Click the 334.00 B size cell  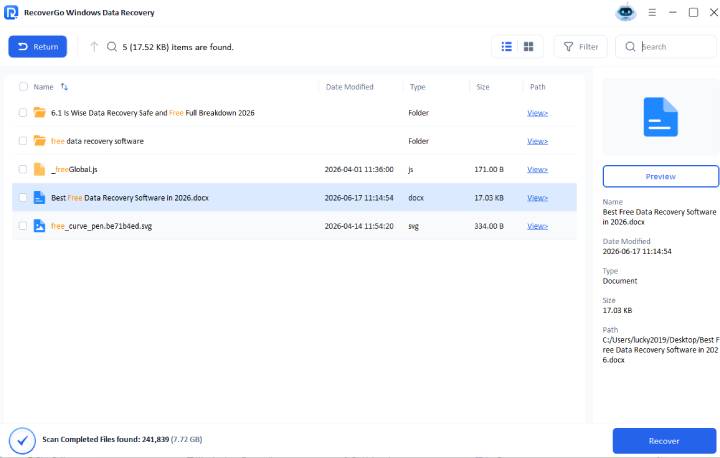click(489, 226)
